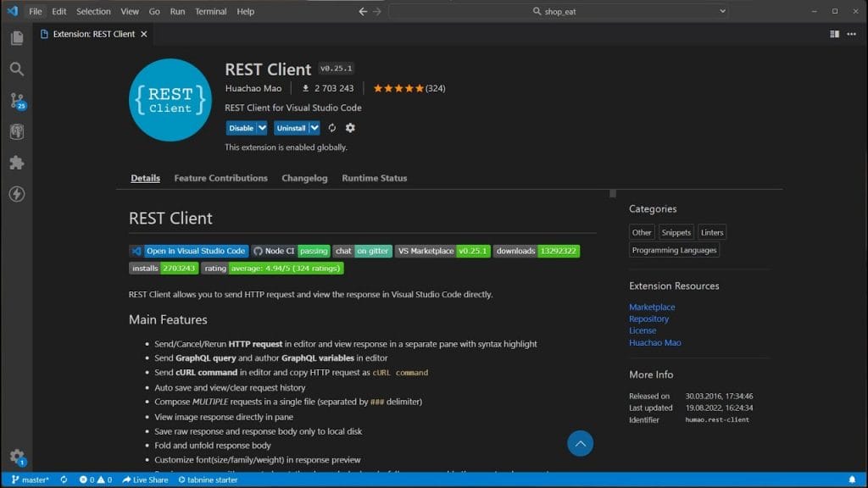Switch to the Changelog tab
868x488 pixels.
304,178
